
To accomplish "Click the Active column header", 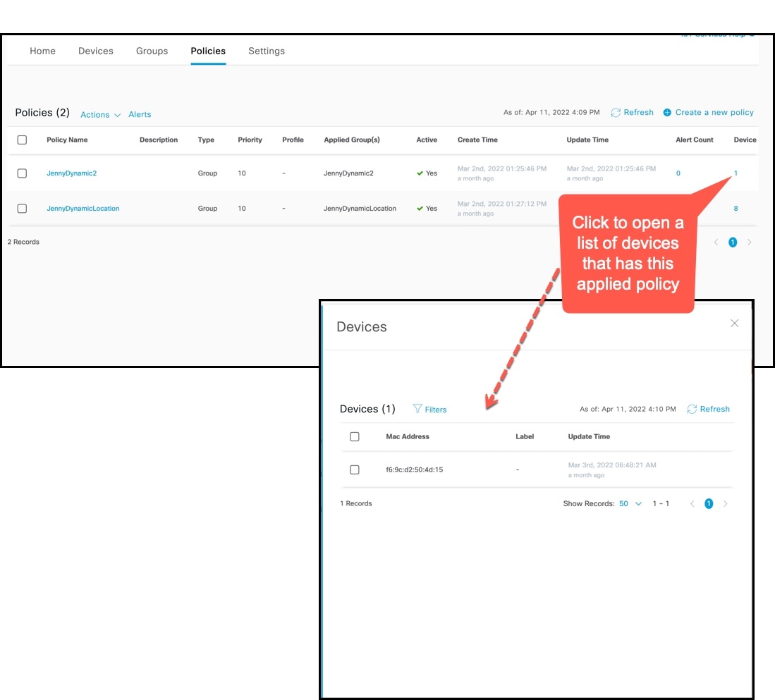I will (427, 140).
